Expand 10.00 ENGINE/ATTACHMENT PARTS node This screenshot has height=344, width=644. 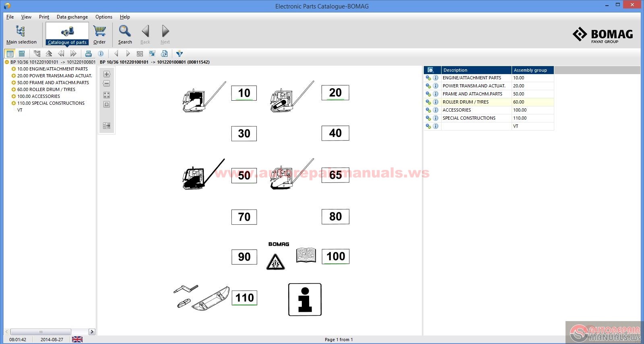click(14, 69)
